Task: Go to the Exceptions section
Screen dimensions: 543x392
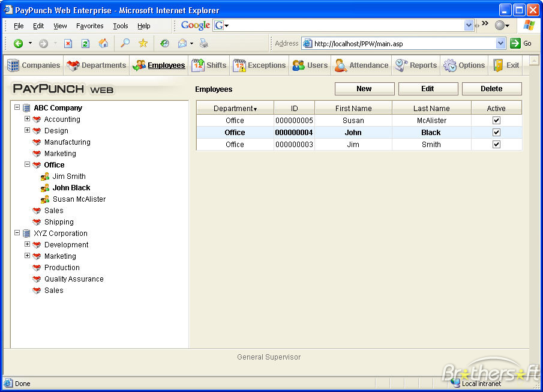Action: [x=259, y=65]
